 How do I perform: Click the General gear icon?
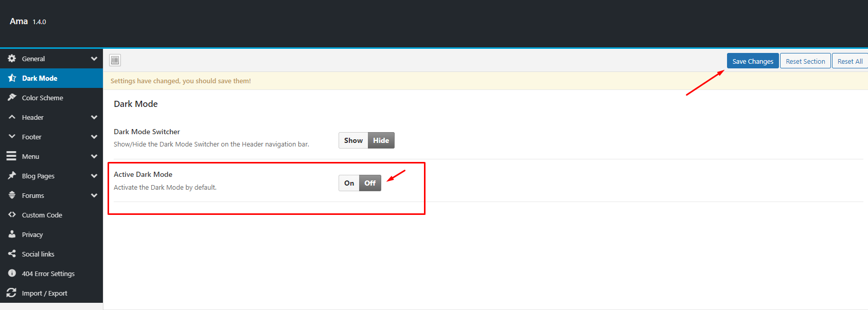coord(12,59)
